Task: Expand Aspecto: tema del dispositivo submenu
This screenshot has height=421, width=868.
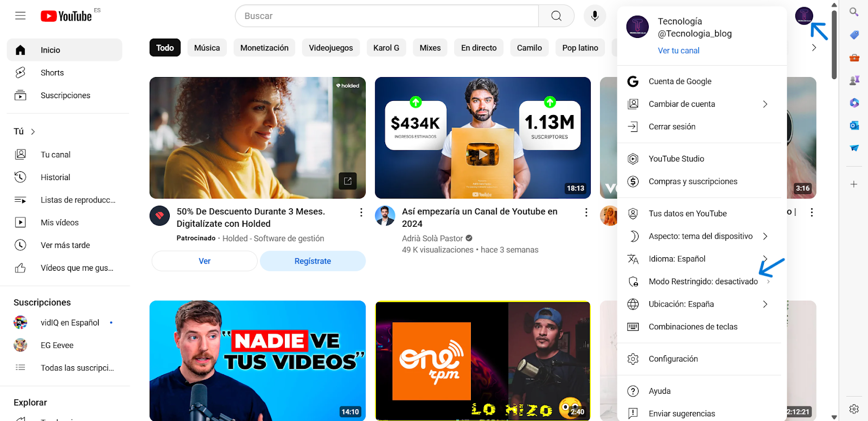Action: [701, 236]
